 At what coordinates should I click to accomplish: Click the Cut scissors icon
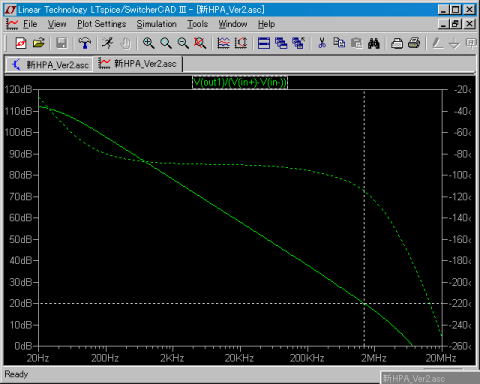pyautogui.click(x=322, y=43)
